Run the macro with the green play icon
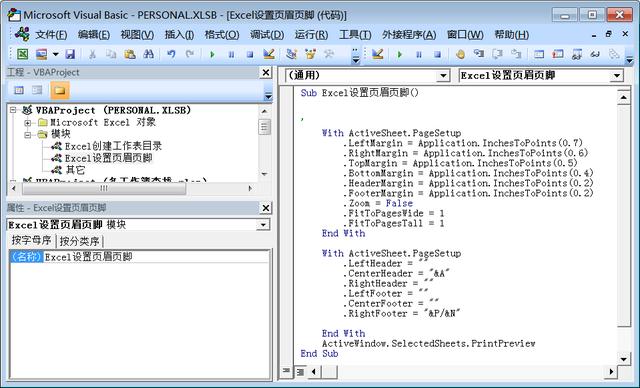640x388 pixels. (x=212, y=54)
